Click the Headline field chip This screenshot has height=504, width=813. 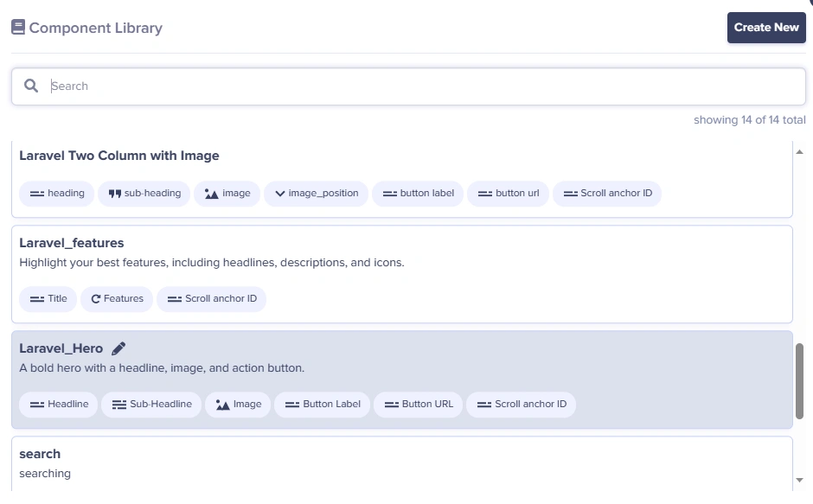[x=59, y=405]
